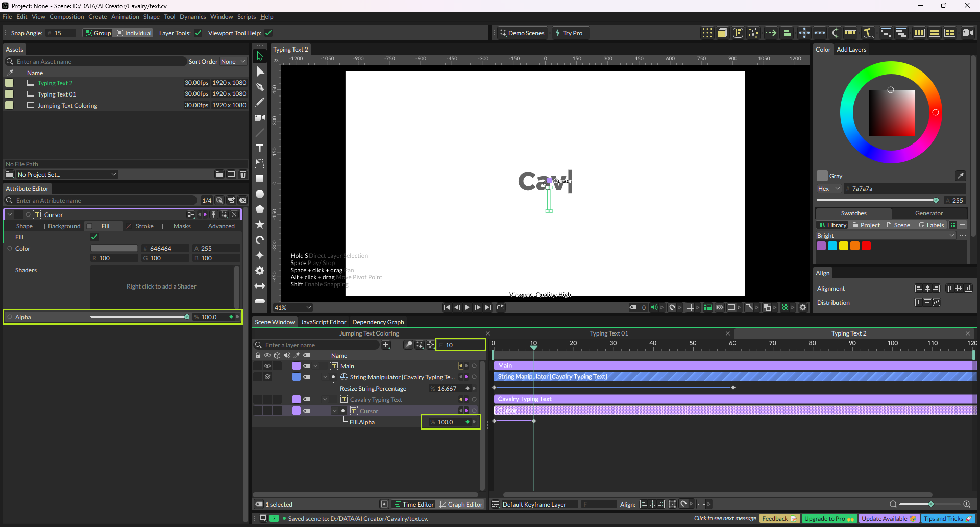Toggle the Fill enabled checkbox
This screenshot has height=527, width=980.
[94, 237]
